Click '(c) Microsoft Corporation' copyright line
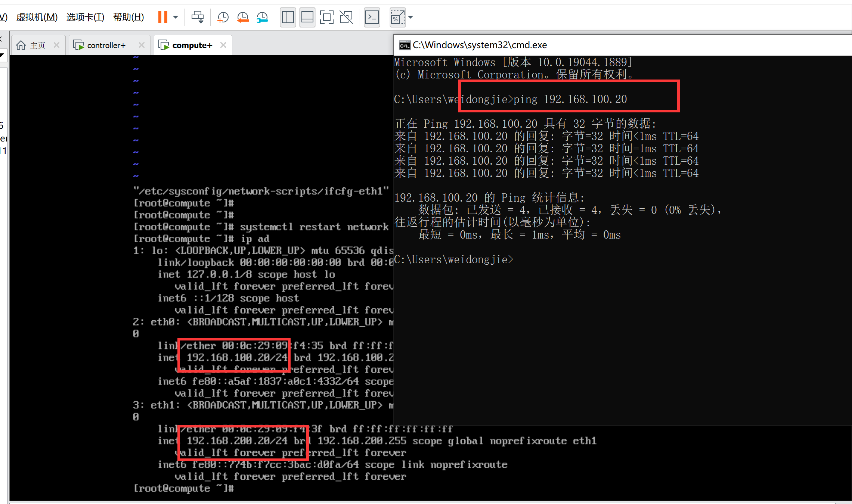The image size is (852, 504). pos(515,75)
